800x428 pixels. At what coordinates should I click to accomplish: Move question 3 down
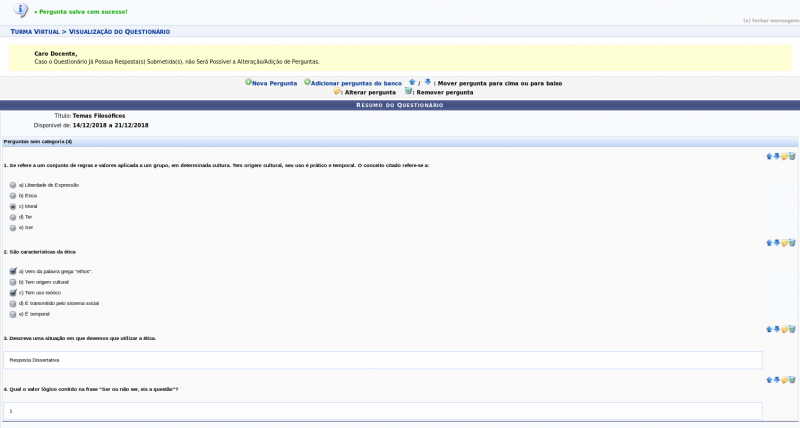tap(777, 329)
